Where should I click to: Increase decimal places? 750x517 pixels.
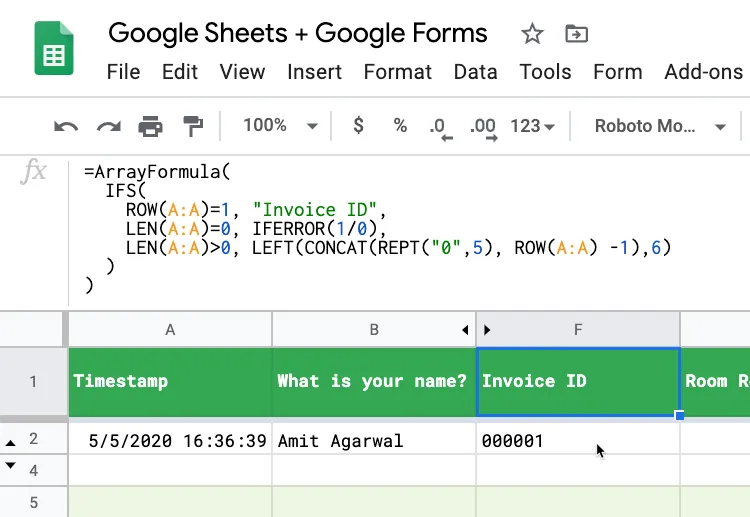(483, 129)
